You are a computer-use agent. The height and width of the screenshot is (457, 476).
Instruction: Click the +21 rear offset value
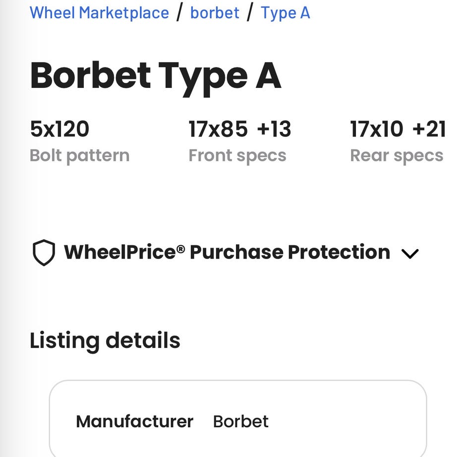[x=429, y=129]
